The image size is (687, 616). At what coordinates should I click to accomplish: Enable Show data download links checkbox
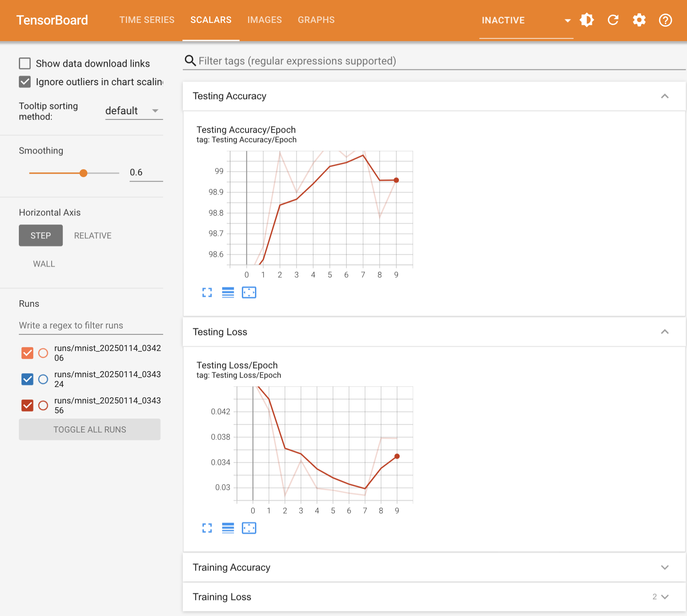pyautogui.click(x=25, y=63)
